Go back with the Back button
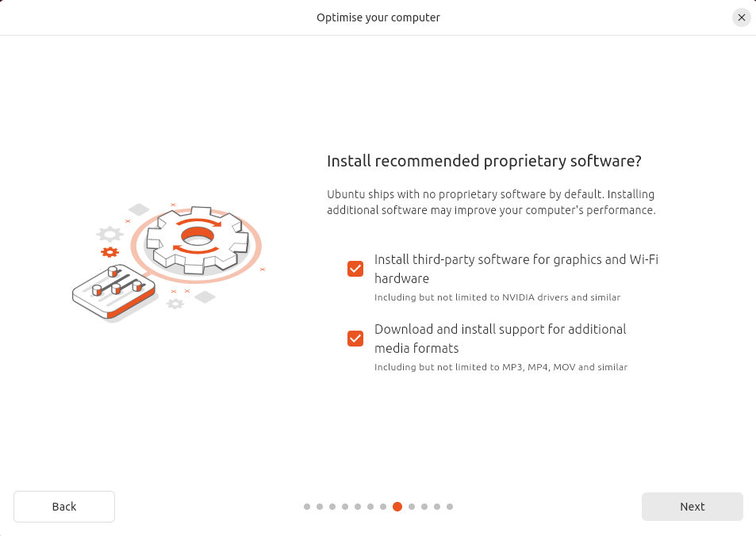756x536 pixels. 64,507
